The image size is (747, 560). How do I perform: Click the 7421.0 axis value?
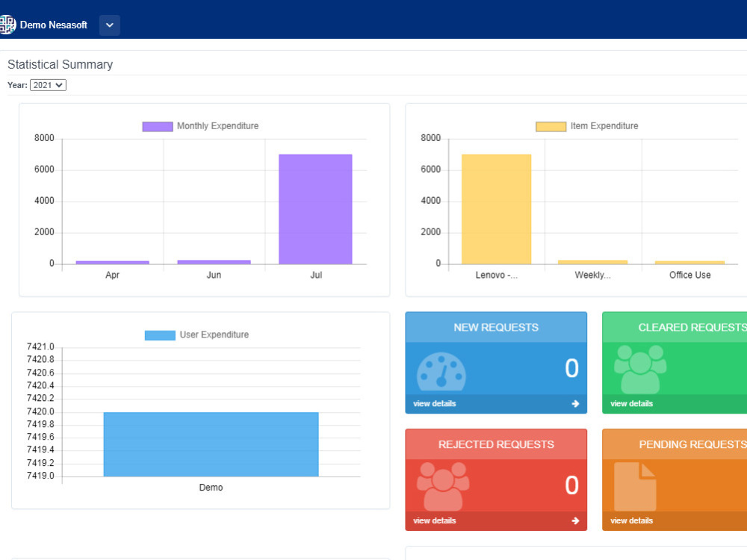40,346
